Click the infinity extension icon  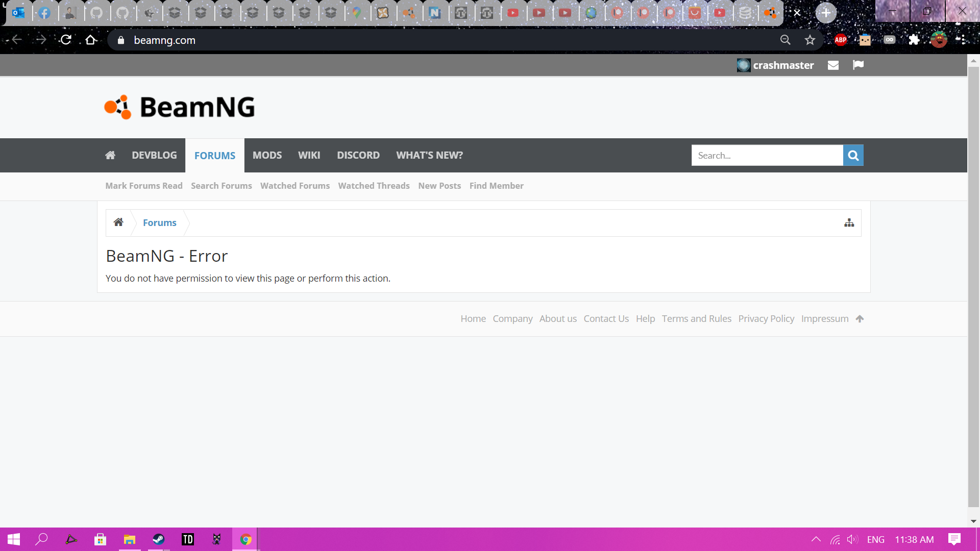click(889, 40)
